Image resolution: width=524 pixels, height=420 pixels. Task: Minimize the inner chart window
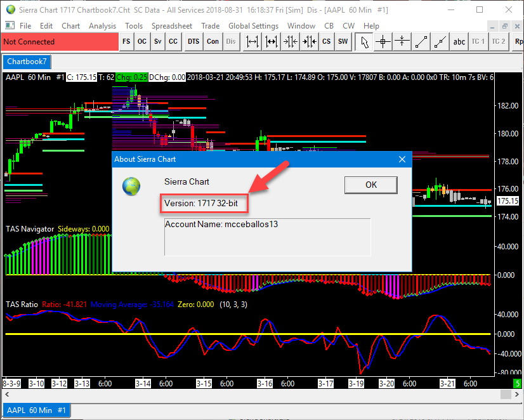[x=492, y=27]
